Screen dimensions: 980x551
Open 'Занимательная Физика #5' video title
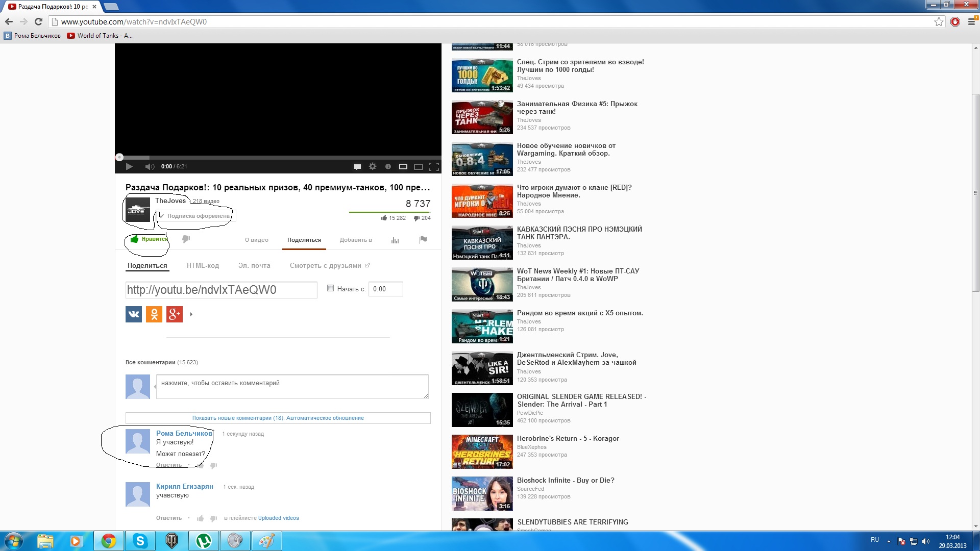coord(577,108)
